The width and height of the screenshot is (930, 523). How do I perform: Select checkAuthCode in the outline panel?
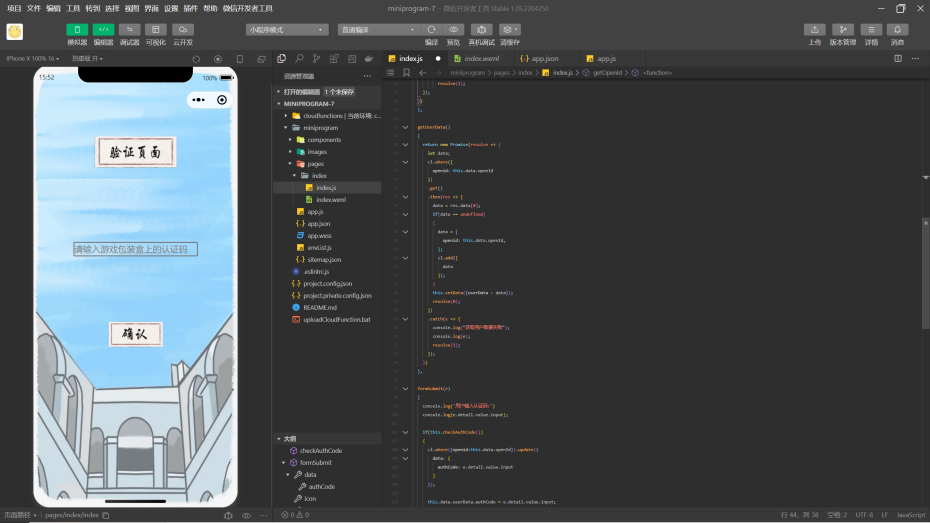(x=320, y=451)
